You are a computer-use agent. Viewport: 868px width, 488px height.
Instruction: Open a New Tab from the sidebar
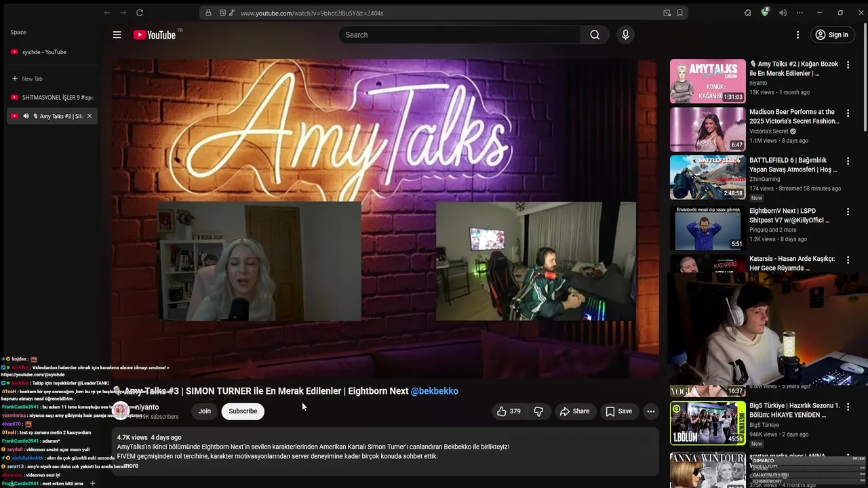tap(52, 79)
